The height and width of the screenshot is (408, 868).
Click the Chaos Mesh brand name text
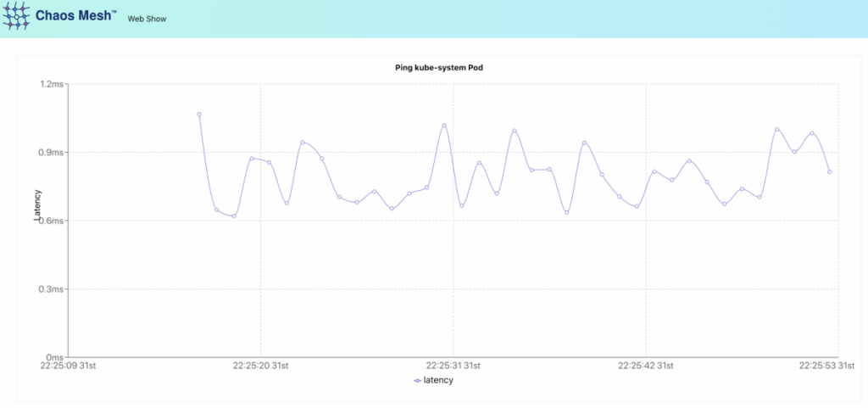(75, 14)
